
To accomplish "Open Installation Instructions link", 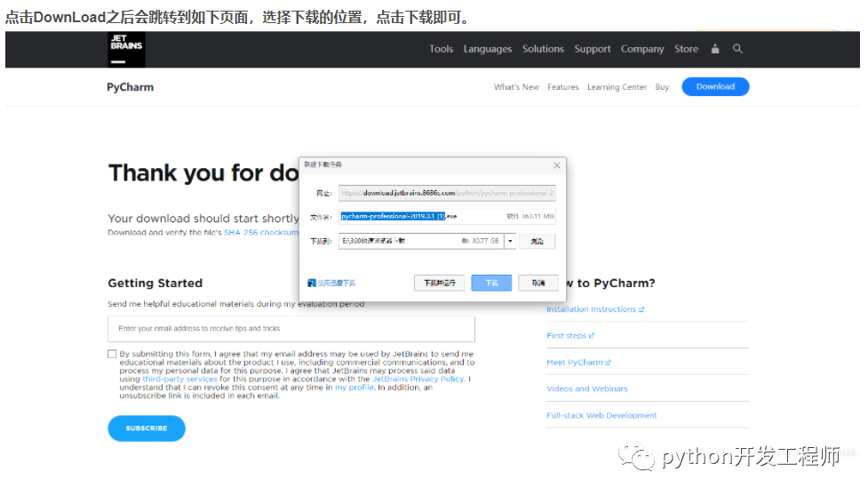I will 595,309.
